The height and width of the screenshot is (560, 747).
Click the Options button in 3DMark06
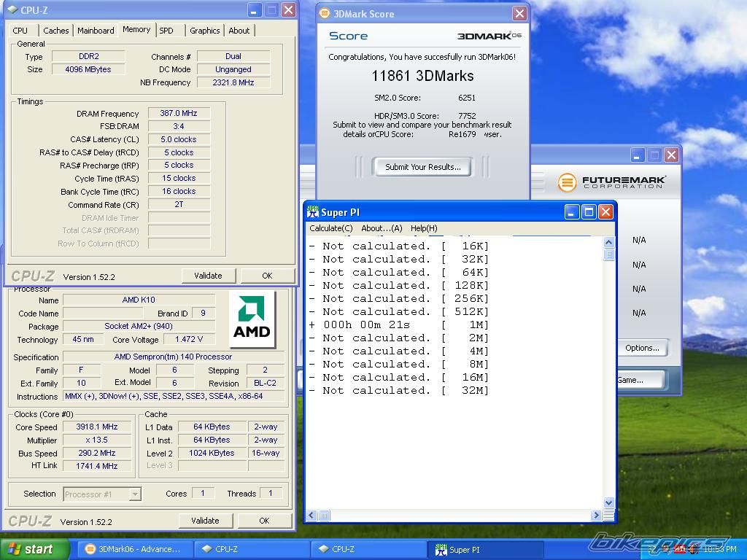[x=642, y=348]
